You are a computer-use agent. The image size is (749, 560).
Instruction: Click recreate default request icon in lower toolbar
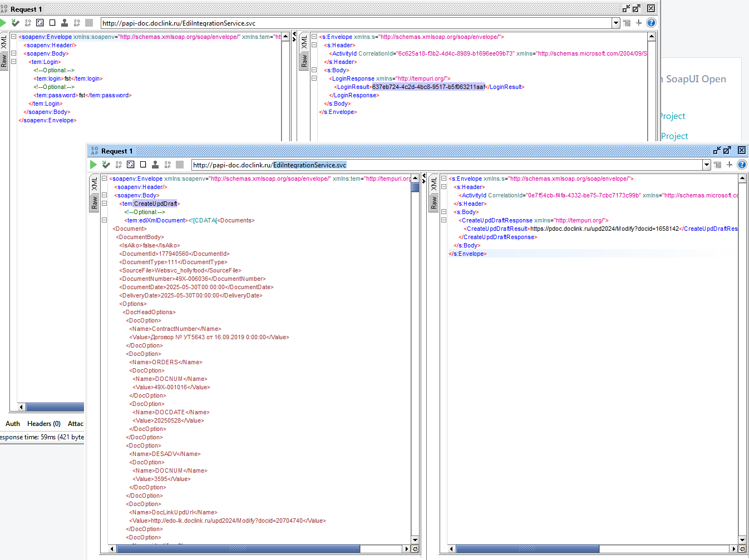point(131,165)
